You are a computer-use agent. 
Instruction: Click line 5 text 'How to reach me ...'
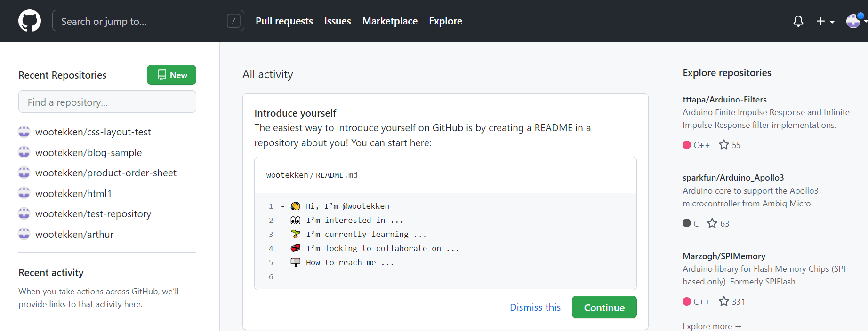pyautogui.click(x=350, y=262)
